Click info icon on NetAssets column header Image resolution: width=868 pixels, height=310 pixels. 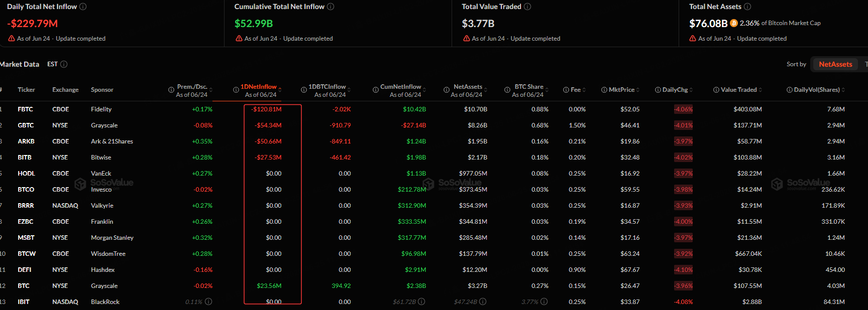(447, 90)
